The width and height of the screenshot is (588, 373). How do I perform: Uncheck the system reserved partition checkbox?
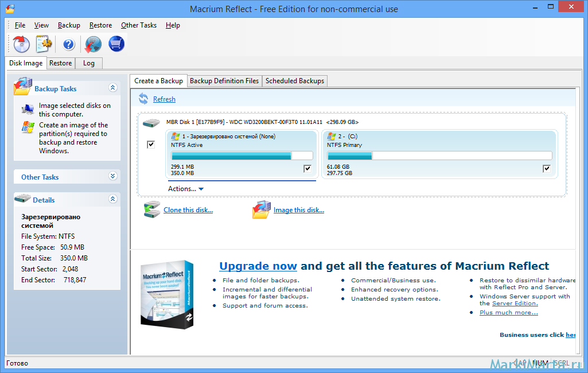click(x=307, y=169)
